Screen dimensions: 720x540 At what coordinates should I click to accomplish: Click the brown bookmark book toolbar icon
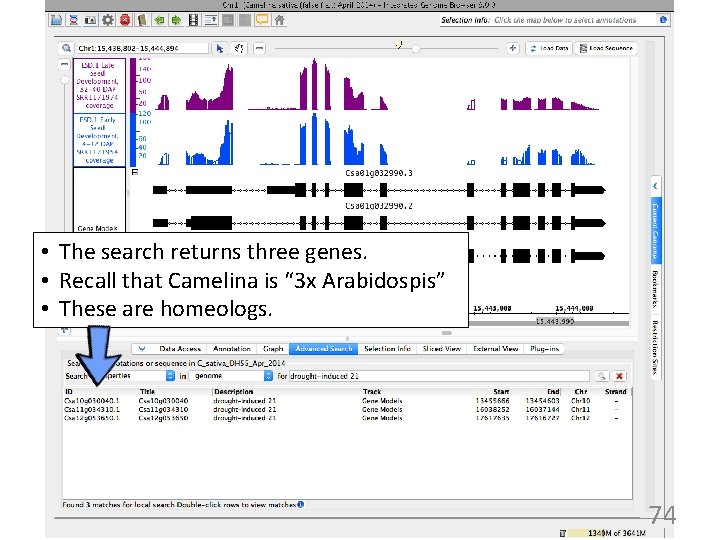(142, 20)
